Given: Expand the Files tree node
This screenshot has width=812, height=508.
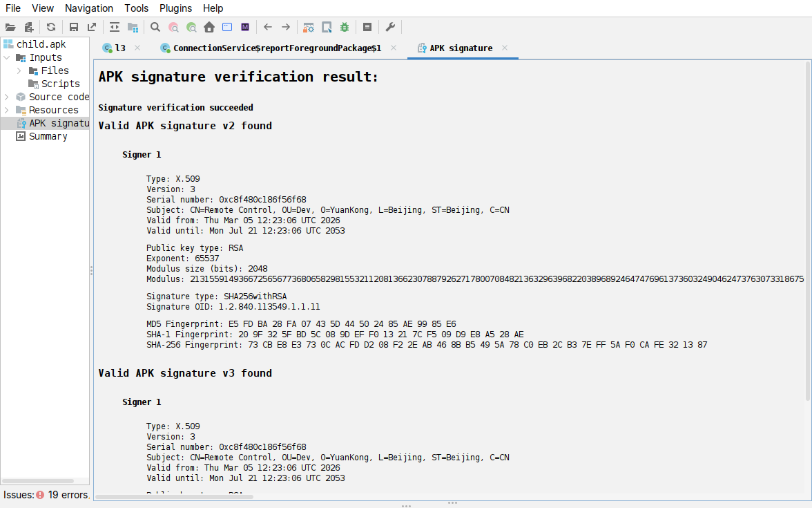Looking at the screenshot, I should tap(19, 70).
